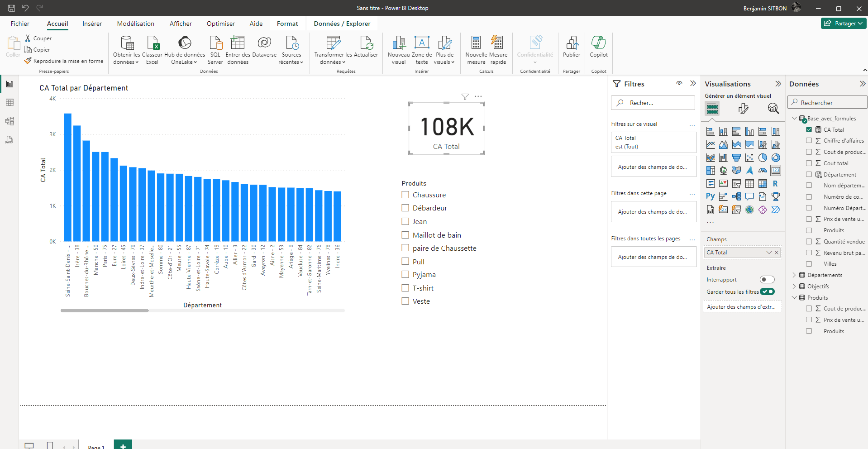The image size is (868, 449).
Task: Click Classeur Excel data source
Action: pyautogui.click(x=152, y=50)
